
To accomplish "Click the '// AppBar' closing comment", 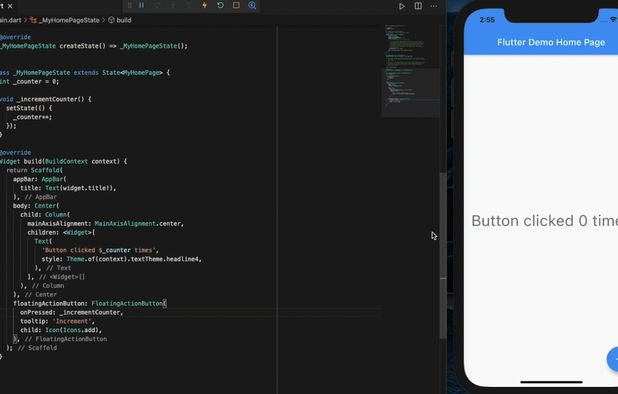I will [41, 197].
